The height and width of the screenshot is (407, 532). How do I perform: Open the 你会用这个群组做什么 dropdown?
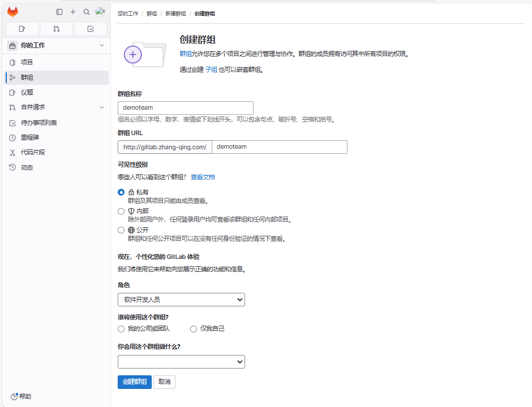181,362
